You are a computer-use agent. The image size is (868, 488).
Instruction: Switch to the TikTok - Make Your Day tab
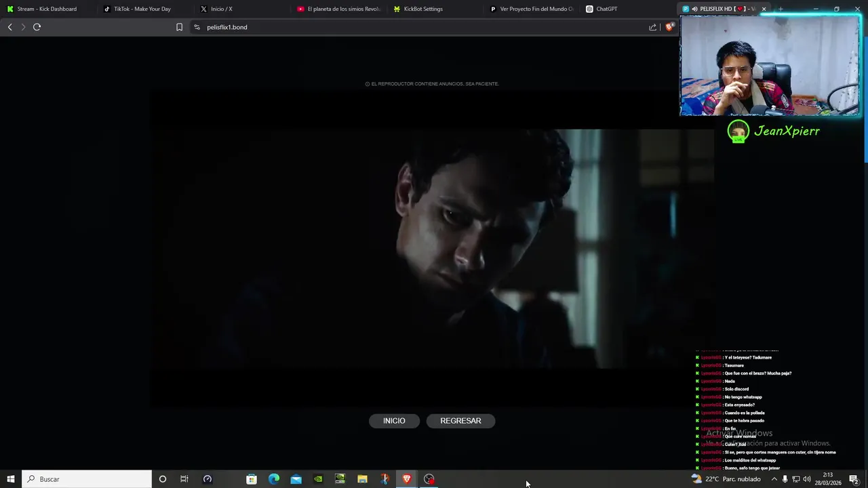[x=145, y=9]
